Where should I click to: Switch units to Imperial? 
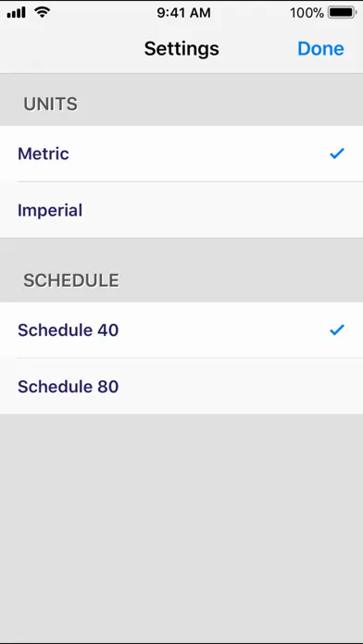(181, 210)
